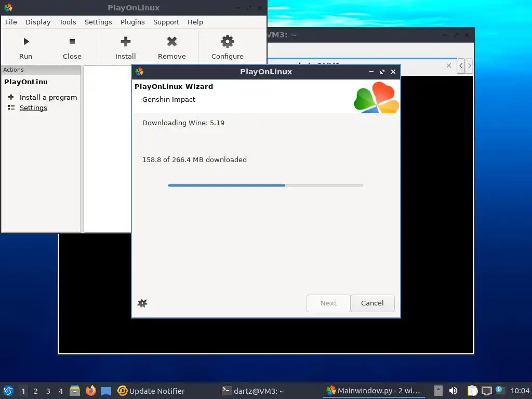Click the terminal previous tab arrow

pos(461,65)
